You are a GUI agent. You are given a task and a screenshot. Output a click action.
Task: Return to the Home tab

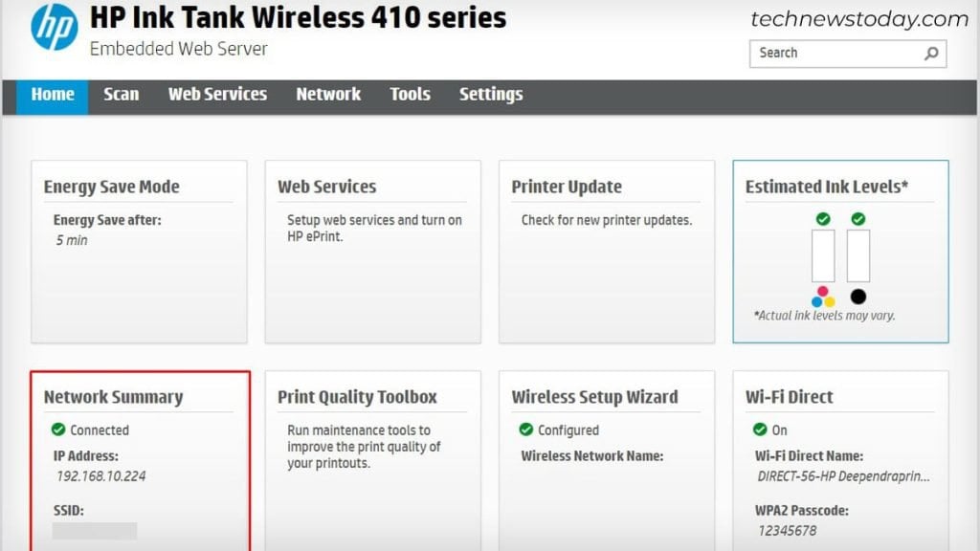(x=52, y=95)
